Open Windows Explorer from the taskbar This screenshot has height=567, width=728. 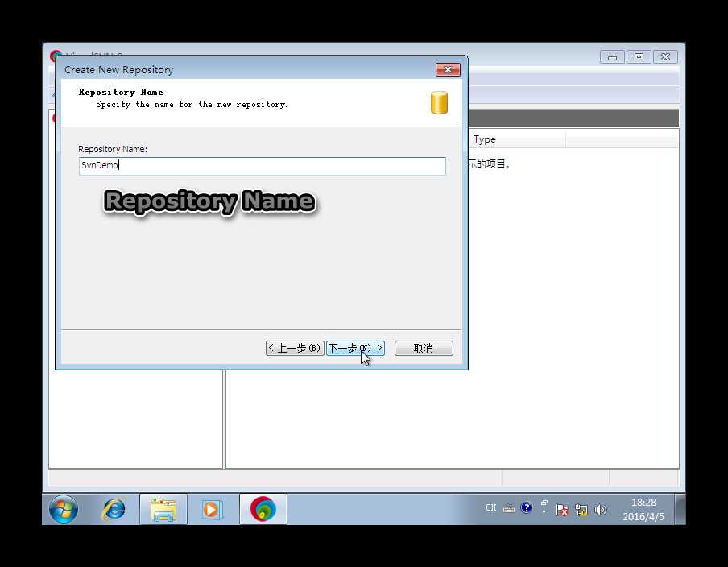[x=163, y=510]
